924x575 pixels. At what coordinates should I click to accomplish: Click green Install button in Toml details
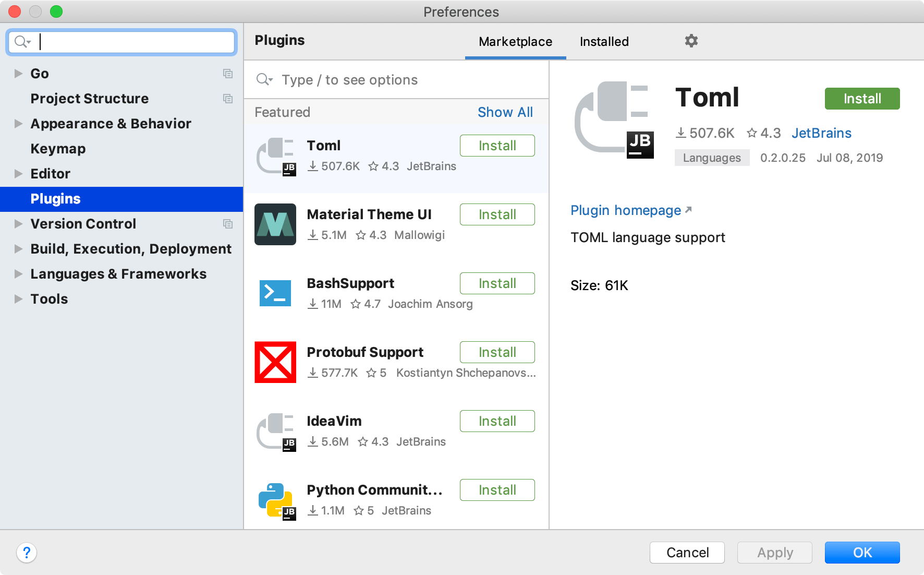[862, 99]
